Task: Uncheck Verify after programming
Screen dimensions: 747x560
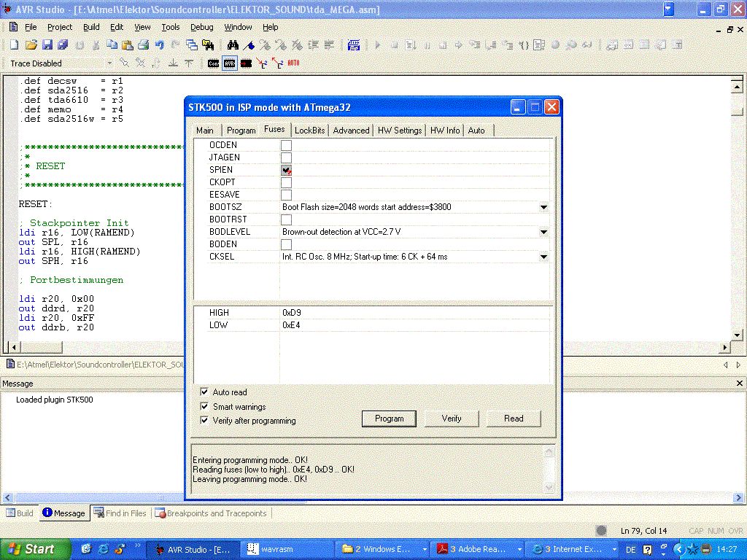Action: click(204, 421)
